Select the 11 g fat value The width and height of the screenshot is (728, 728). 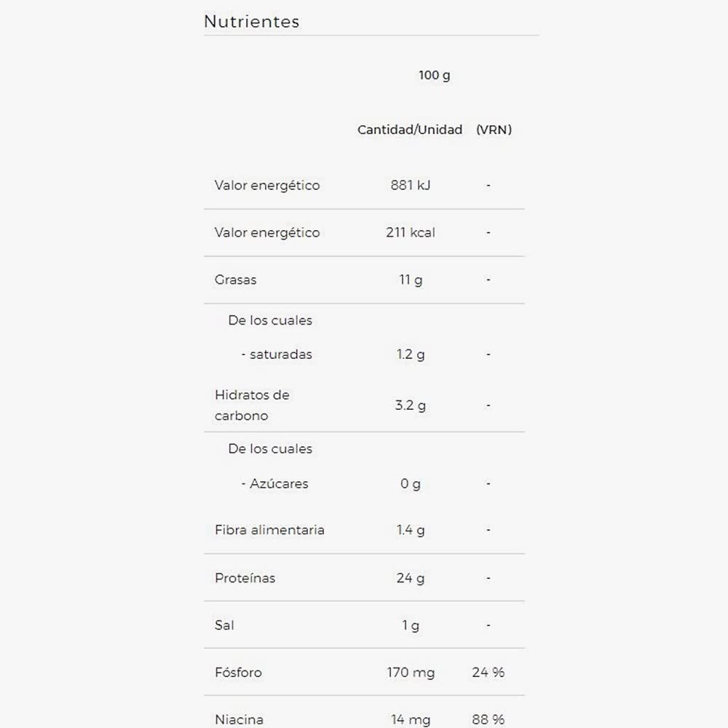point(411,280)
